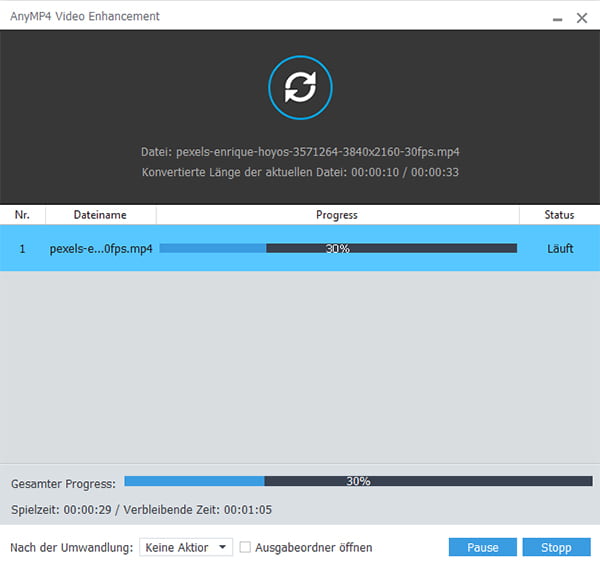Viewport: 600px width, 571px height.
Task: Click the Pause button
Action: coord(483,547)
